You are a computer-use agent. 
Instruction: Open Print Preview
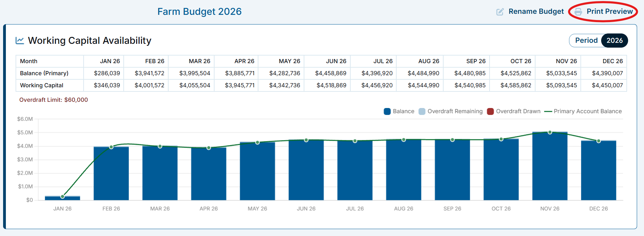tap(609, 11)
